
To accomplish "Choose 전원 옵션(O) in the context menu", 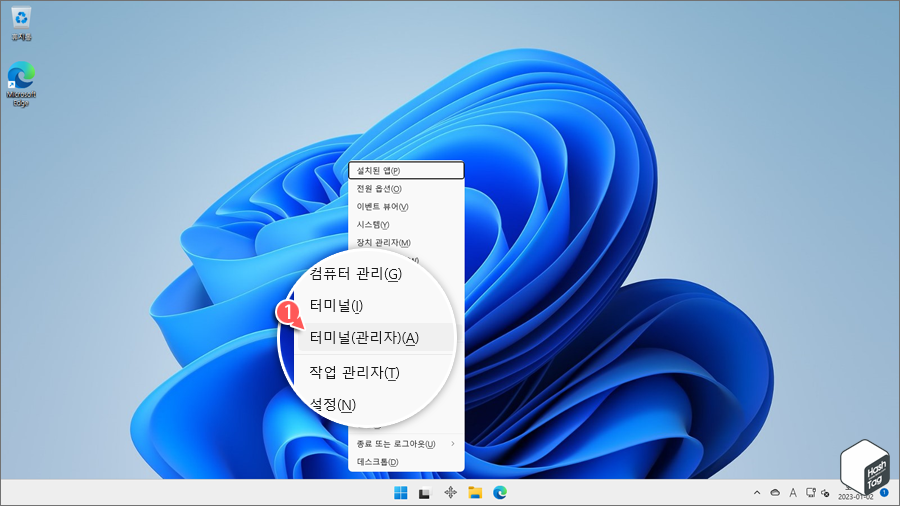I will click(406, 189).
